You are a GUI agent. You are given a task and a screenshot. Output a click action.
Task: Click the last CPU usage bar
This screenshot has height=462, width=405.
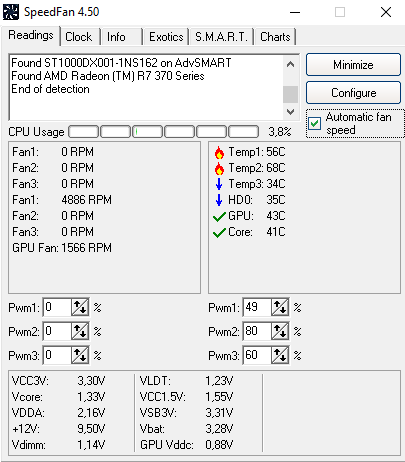(243, 132)
